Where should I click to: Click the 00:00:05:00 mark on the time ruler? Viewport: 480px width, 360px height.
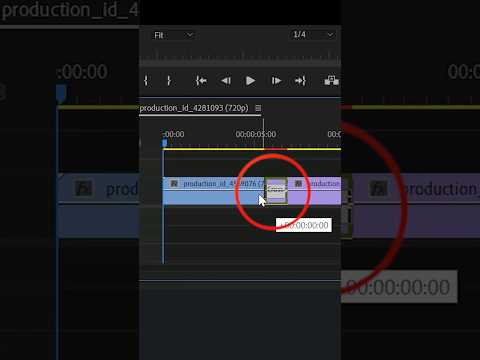coord(256,134)
